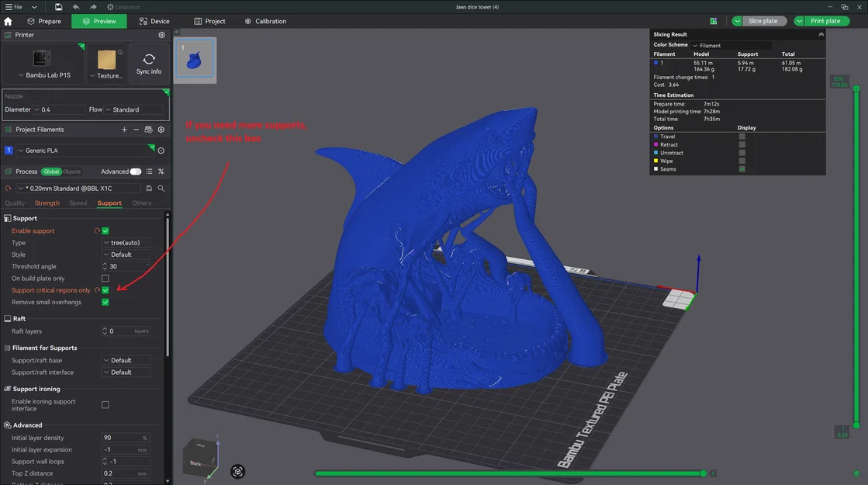
Task: Toggle Enable support checkbox
Action: click(105, 231)
